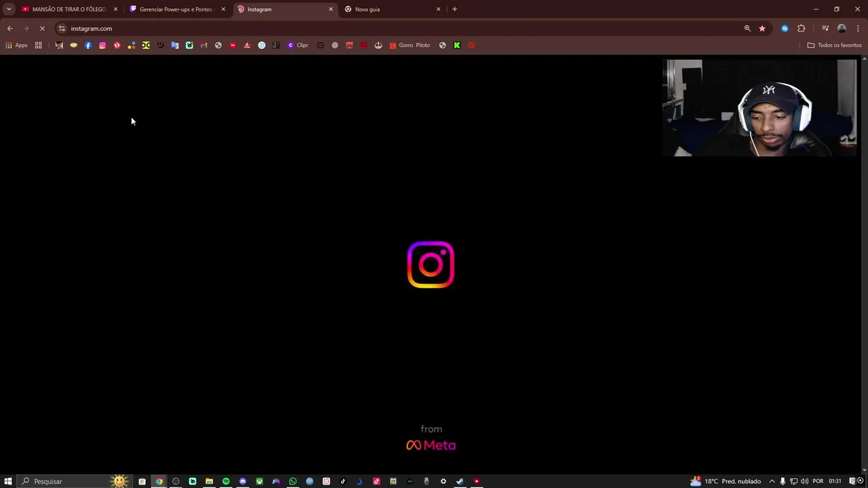Open the clock showing 01:31
The image size is (868, 488).
point(835,481)
